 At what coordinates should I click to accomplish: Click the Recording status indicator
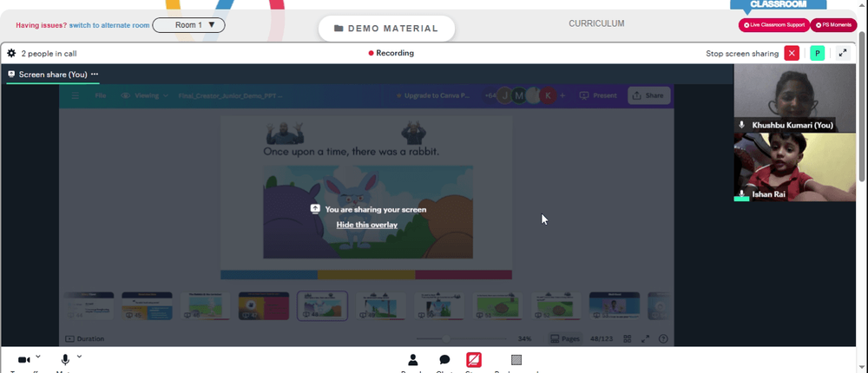tap(391, 53)
